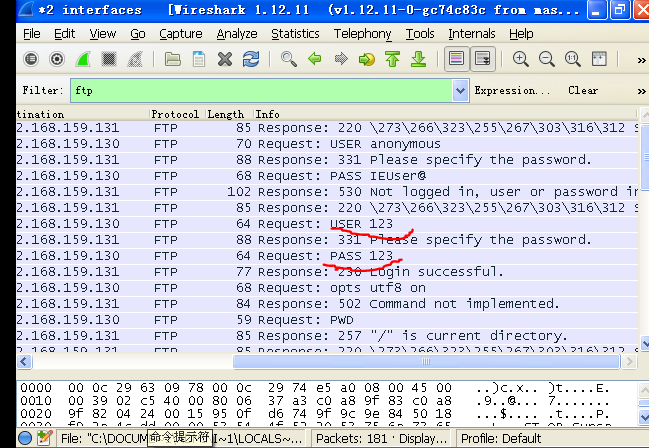
Task: Click the Expression... button
Action: pos(512,90)
